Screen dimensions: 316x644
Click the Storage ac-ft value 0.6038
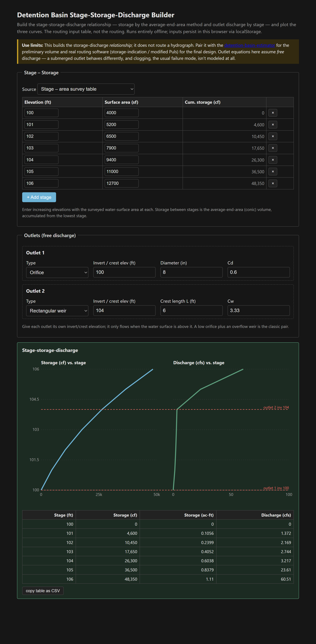tap(207, 561)
